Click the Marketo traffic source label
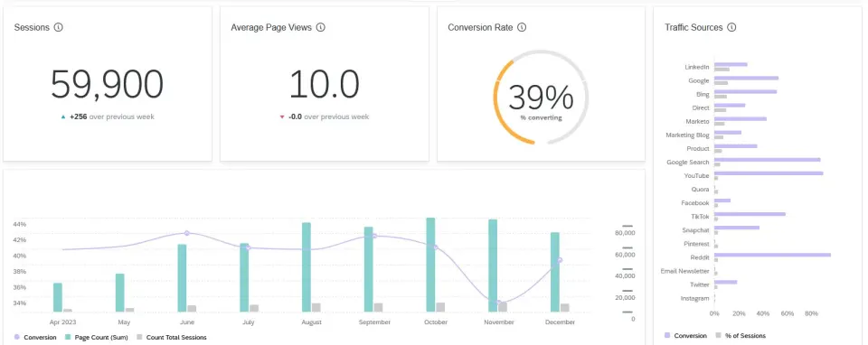 click(x=697, y=122)
